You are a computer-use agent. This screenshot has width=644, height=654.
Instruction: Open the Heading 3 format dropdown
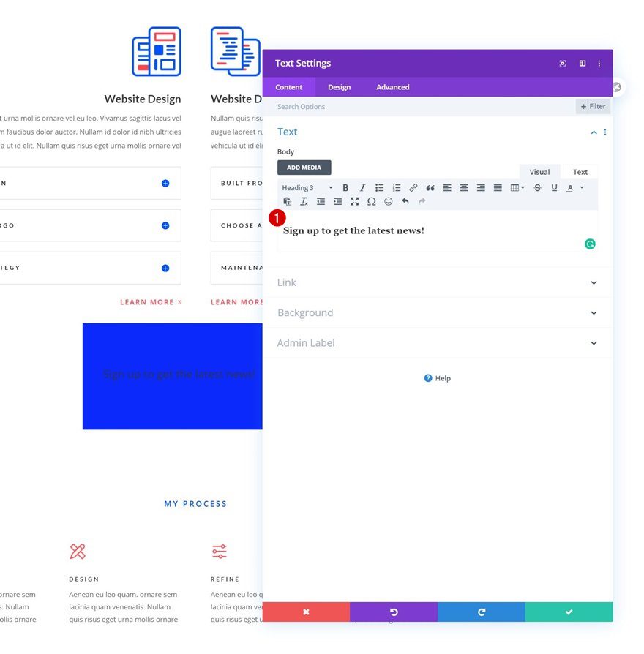(305, 187)
